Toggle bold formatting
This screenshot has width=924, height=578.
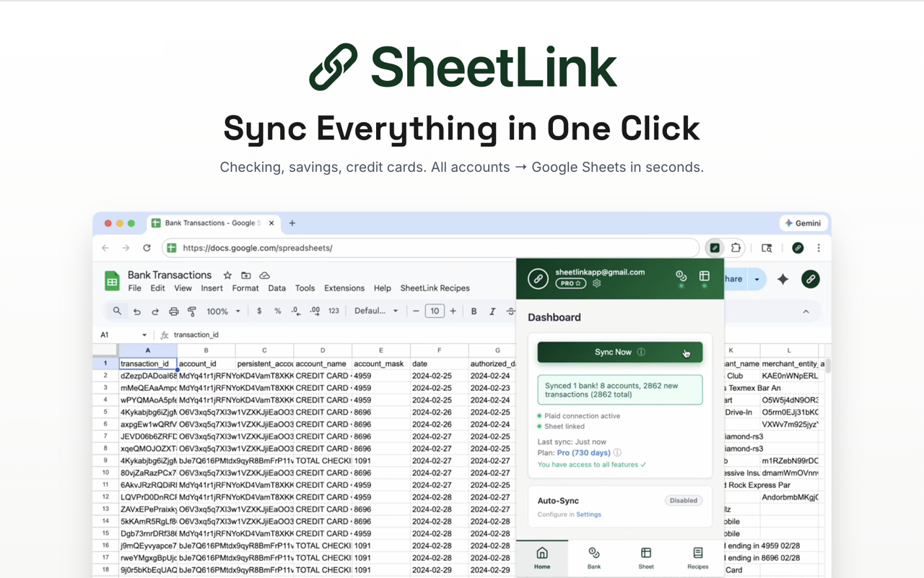474,311
